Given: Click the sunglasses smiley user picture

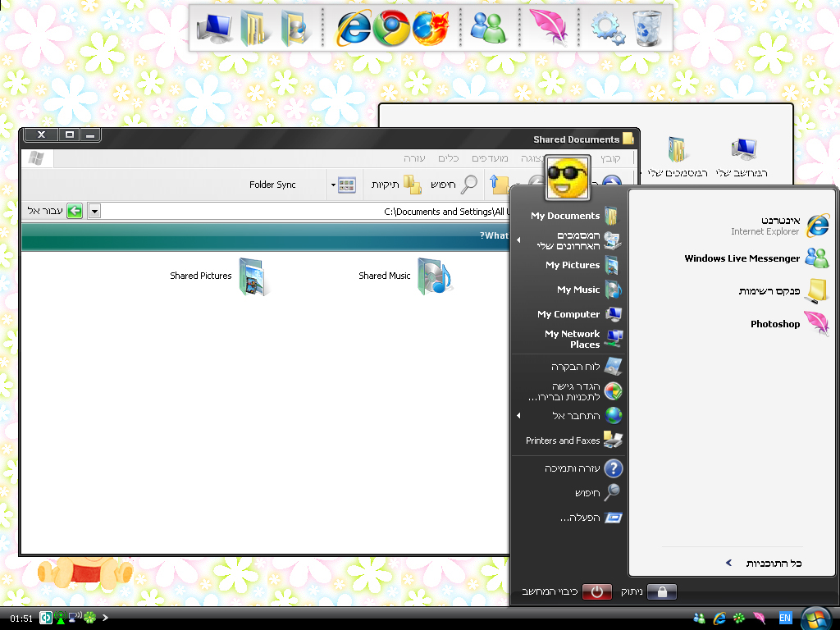Looking at the screenshot, I should click(x=568, y=178).
